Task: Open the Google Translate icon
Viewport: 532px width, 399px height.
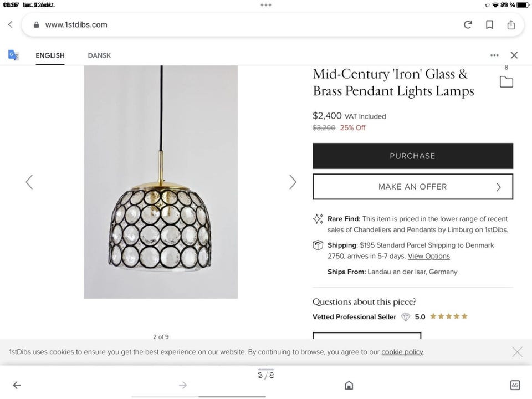Action: click(13, 55)
